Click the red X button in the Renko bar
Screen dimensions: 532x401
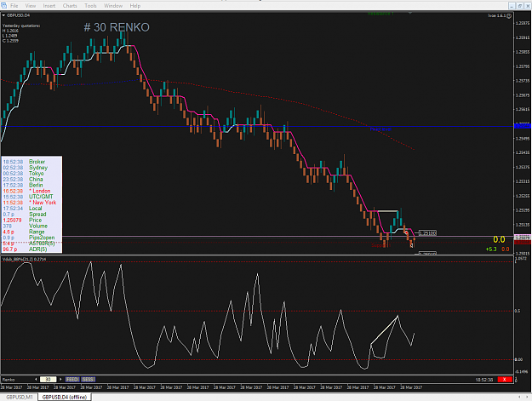(x=505, y=379)
